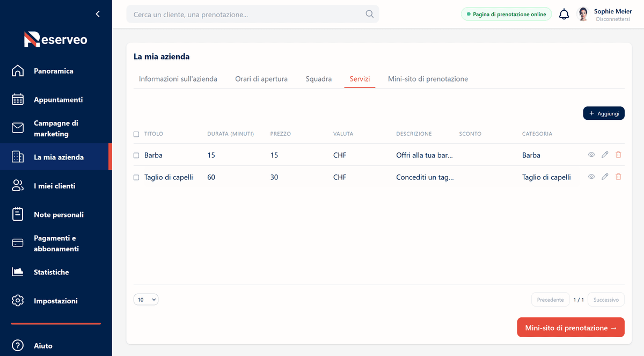Open the notifications bell
The height and width of the screenshot is (356, 644).
point(564,14)
